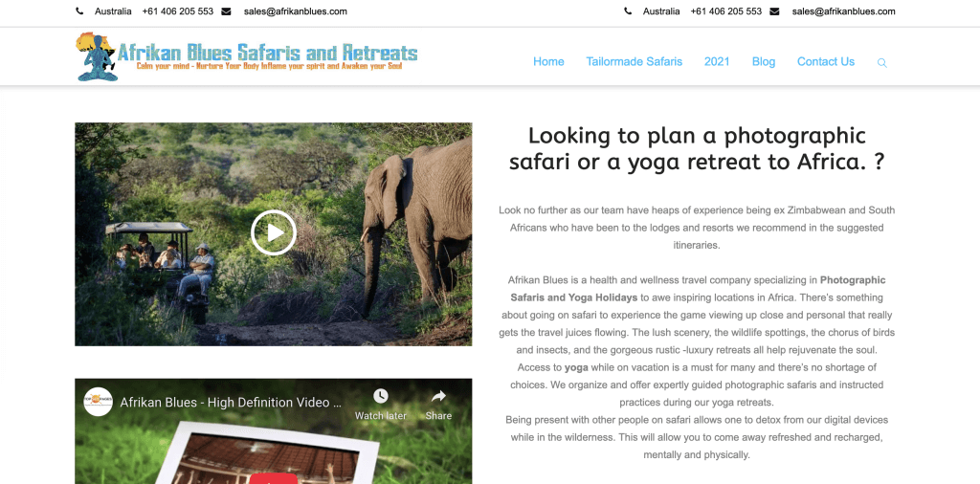Viewport: 980px width, 484px height.
Task: Open the Contact Us page
Action: pos(826,61)
